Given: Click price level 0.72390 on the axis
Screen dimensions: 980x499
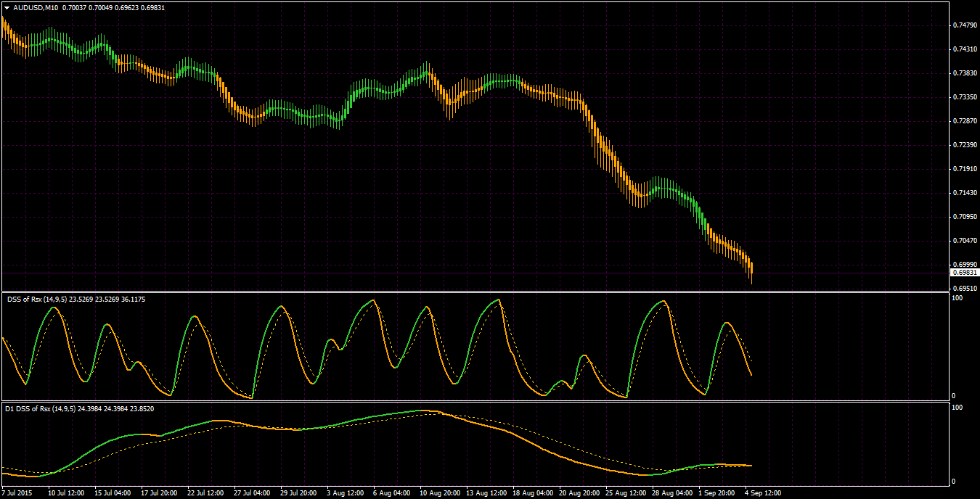Looking at the screenshot, I should tap(964, 145).
